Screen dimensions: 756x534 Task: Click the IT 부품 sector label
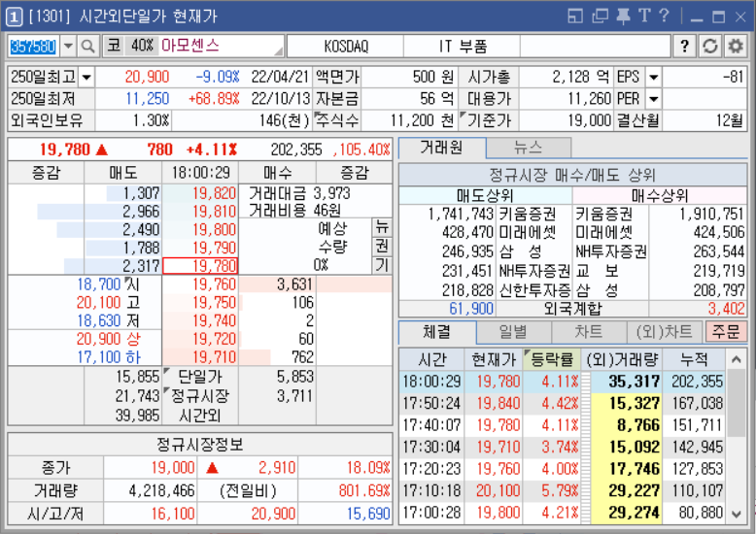[x=463, y=47]
